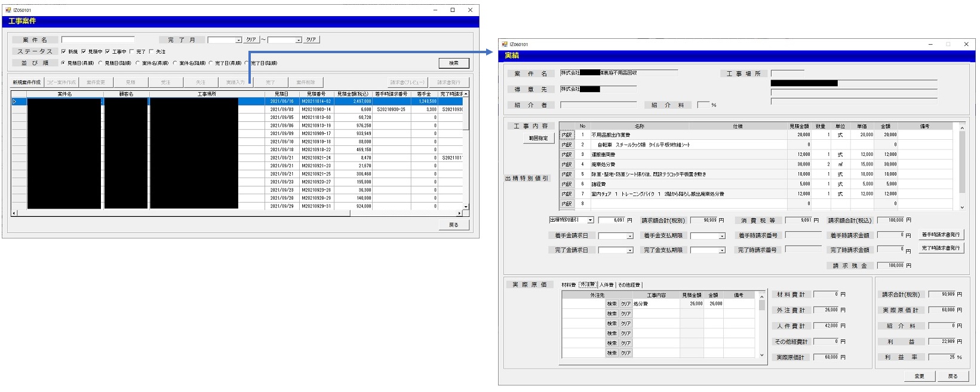
Task: Select sort order 案件名(降順)
Action: (175, 63)
